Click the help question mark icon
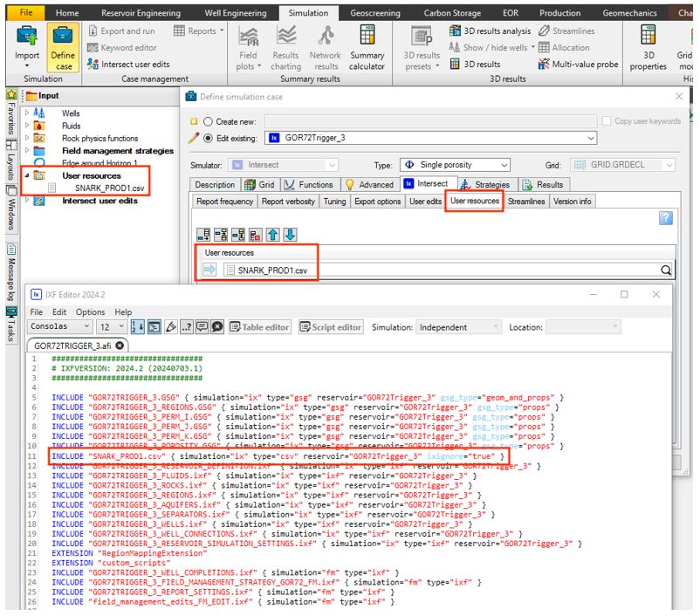This screenshot has height=616, width=700. coord(665,218)
